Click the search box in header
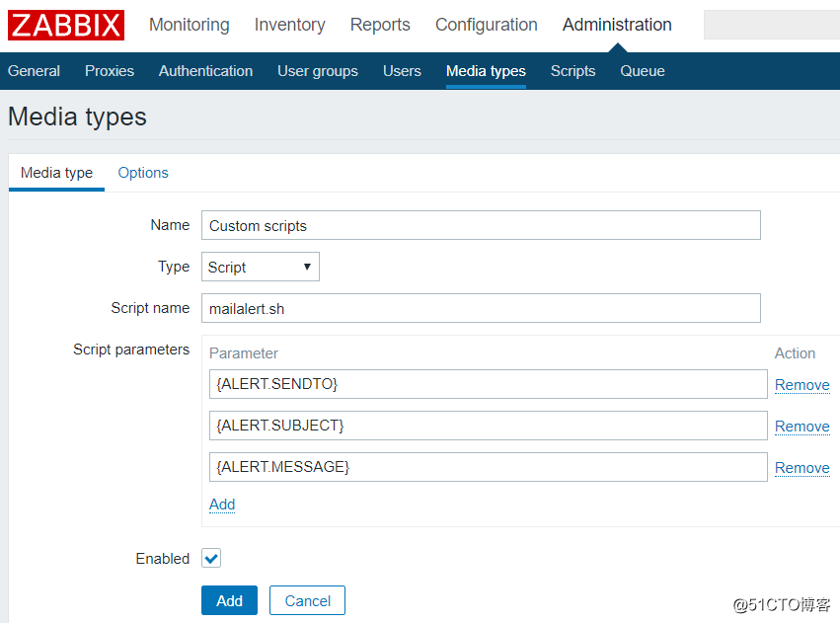840x623 pixels. click(x=772, y=25)
